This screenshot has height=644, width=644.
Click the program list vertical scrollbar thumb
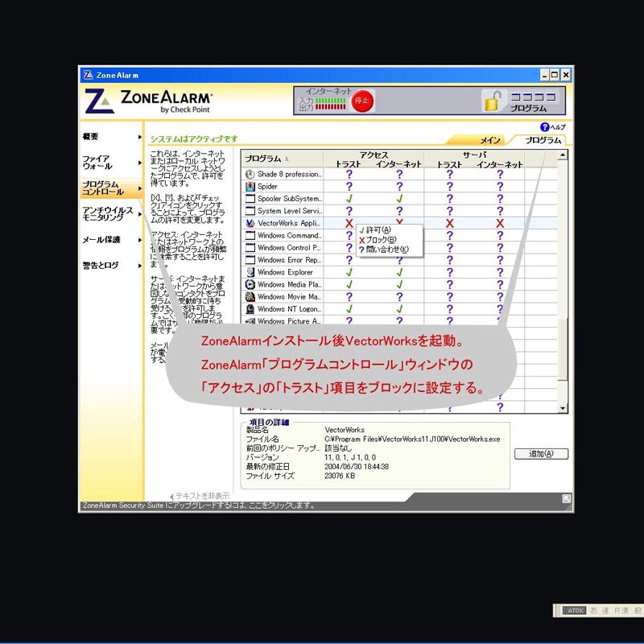(x=563, y=349)
